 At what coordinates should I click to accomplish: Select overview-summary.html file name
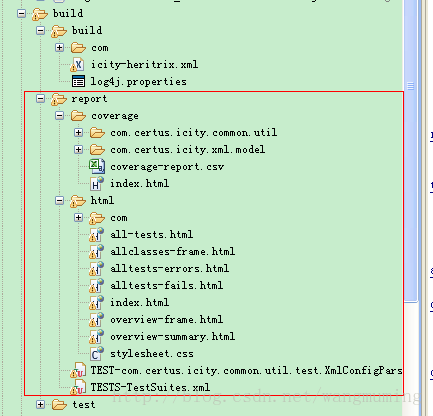(x=172, y=336)
